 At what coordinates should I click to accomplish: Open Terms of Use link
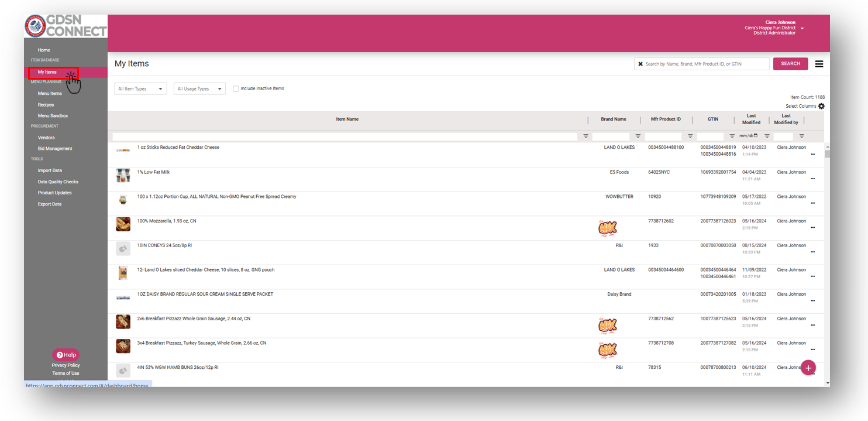click(x=66, y=374)
